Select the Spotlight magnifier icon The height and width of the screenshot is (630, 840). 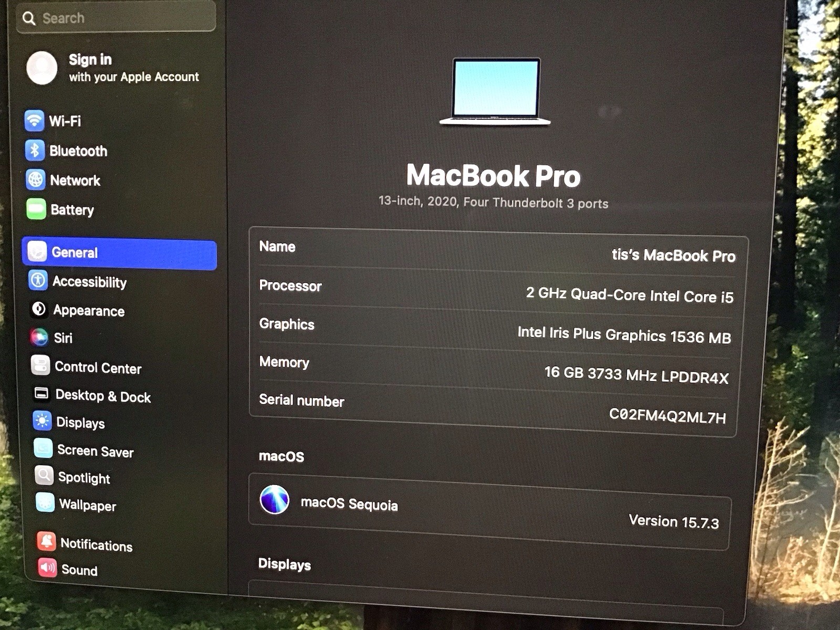44,476
